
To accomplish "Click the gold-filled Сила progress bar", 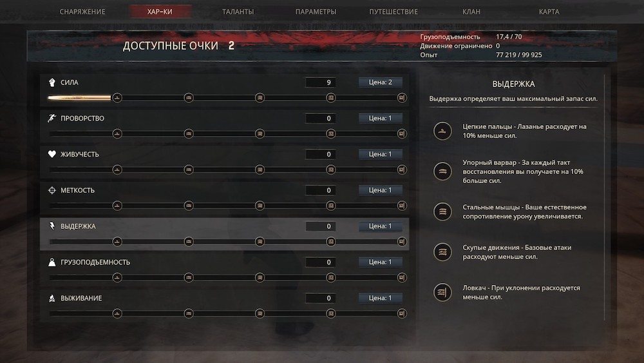I will 79,98.
